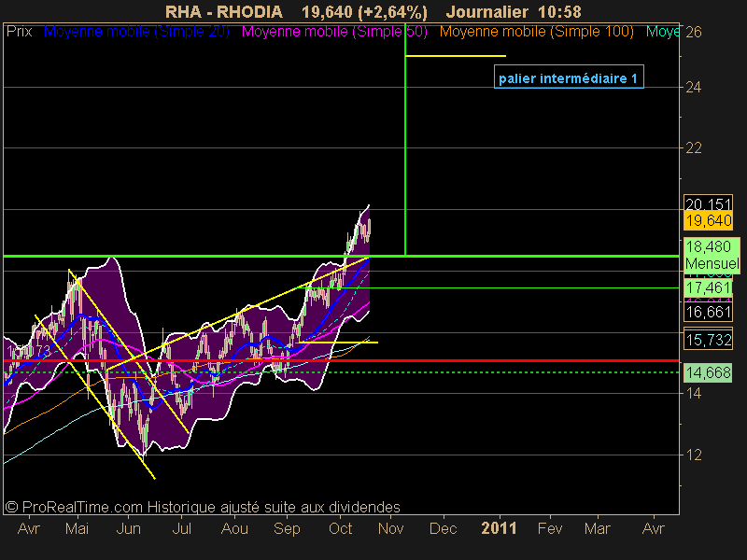Click the "Jul" date axis label
This screenshot has height=560, width=747.
click(x=181, y=528)
